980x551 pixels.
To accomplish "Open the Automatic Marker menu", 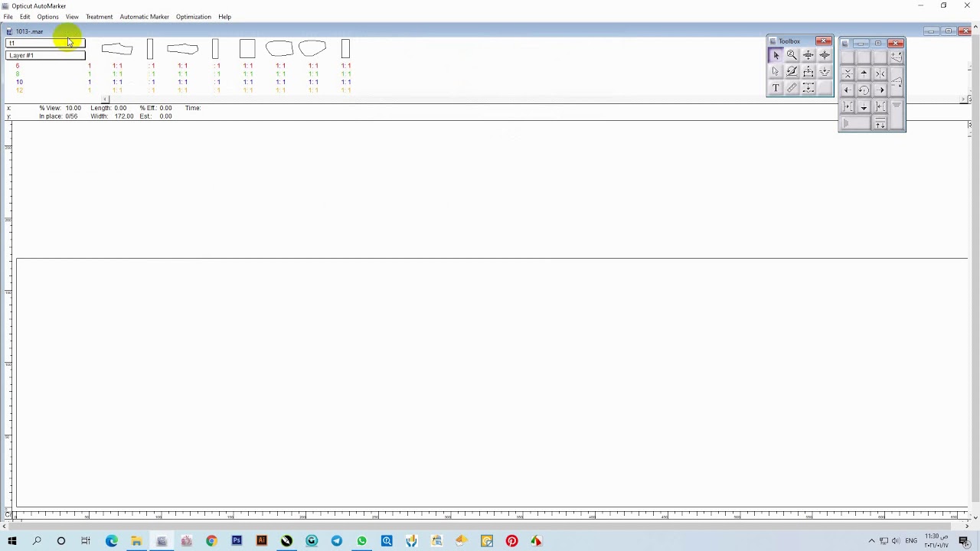I will click(x=144, y=17).
